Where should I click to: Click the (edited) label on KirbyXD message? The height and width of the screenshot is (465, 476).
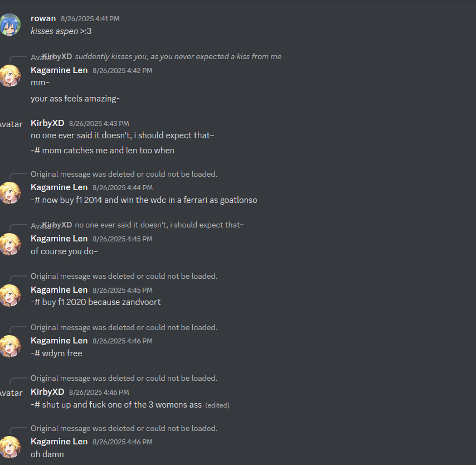217,405
